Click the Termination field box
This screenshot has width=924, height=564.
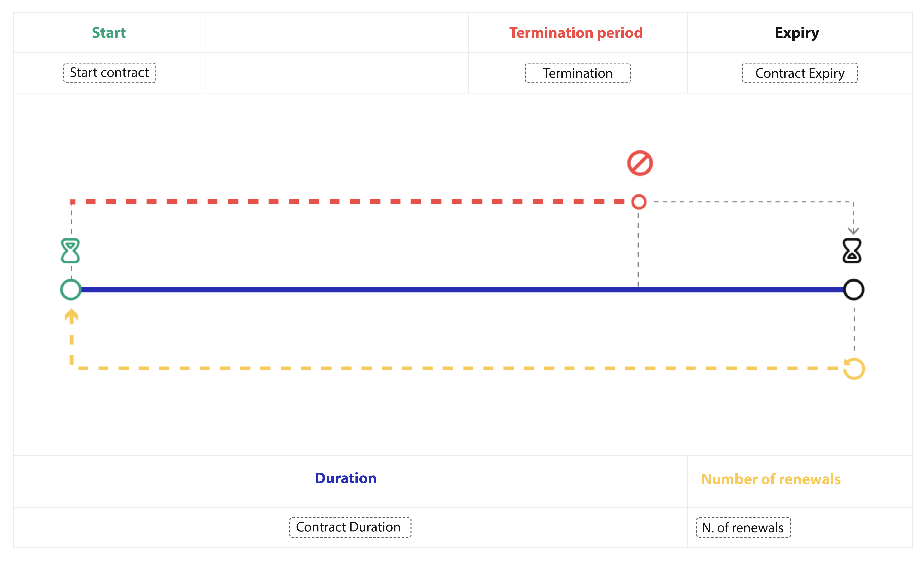[x=578, y=73]
